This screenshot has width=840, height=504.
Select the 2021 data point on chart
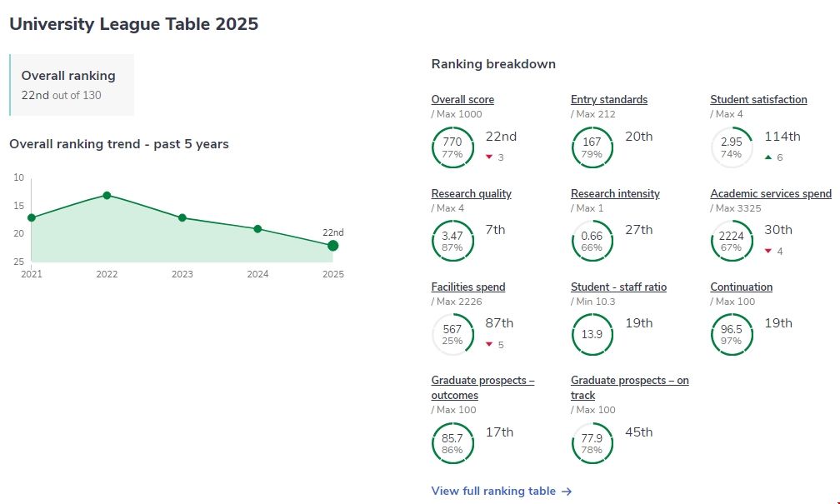coord(32,217)
